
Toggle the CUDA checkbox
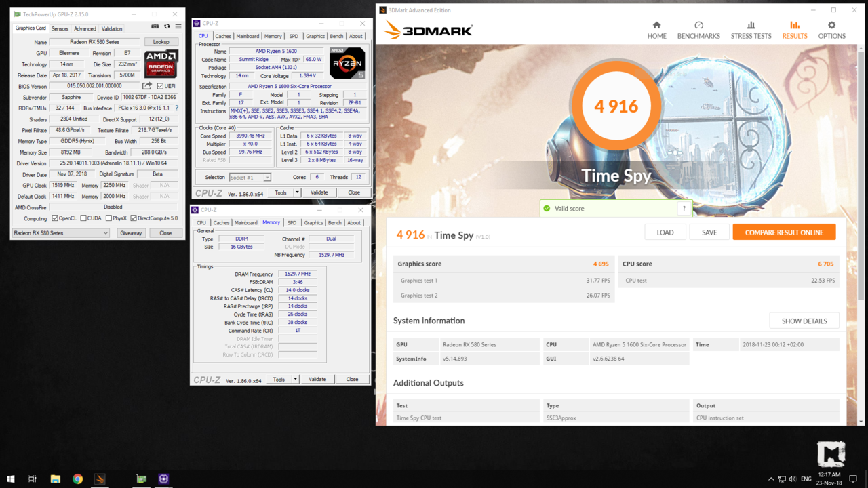coord(83,218)
